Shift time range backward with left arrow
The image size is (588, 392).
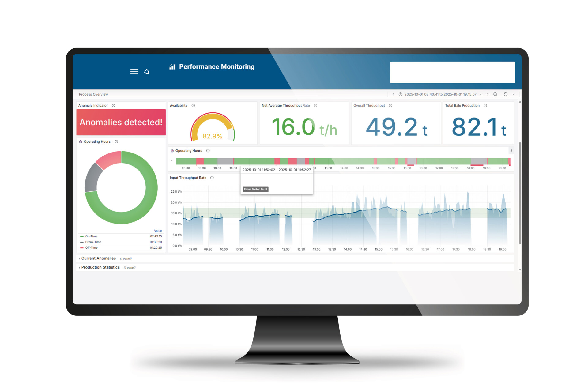click(x=393, y=94)
